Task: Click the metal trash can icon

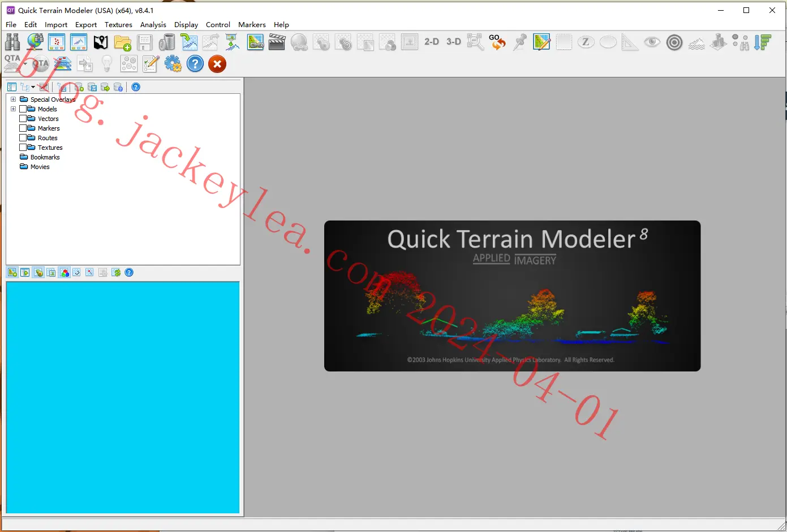Action: [x=167, y=42]
